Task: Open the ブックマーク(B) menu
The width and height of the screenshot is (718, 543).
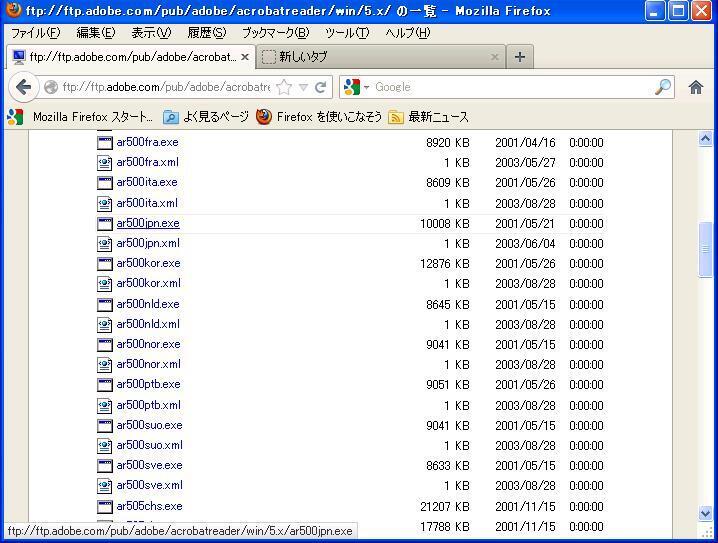Action: (x=276, y=33)
